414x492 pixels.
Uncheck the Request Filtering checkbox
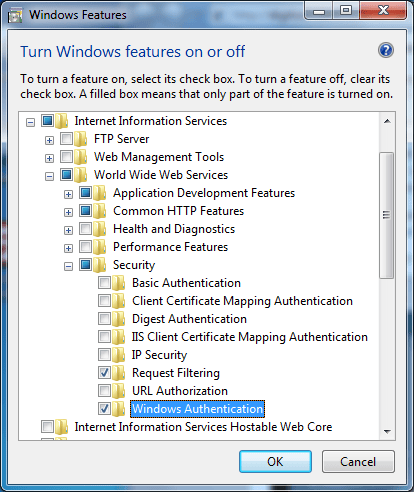click(104, 372)
